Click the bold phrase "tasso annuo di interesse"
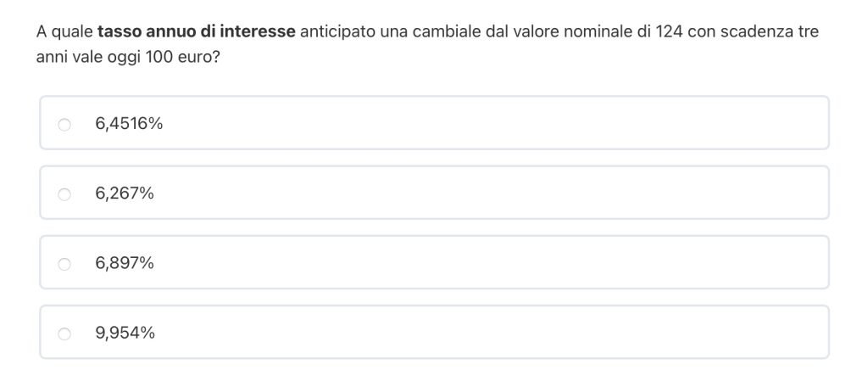868x370 pixels. (x=197, y=32)
